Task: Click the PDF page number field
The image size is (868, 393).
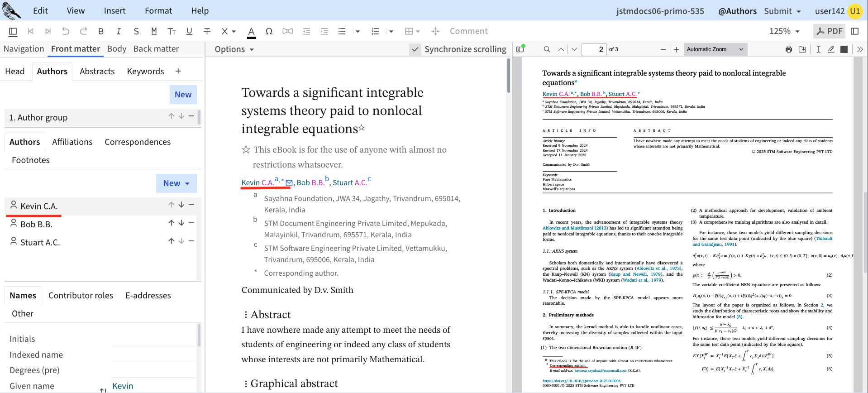Action: [x=594, y=49]
